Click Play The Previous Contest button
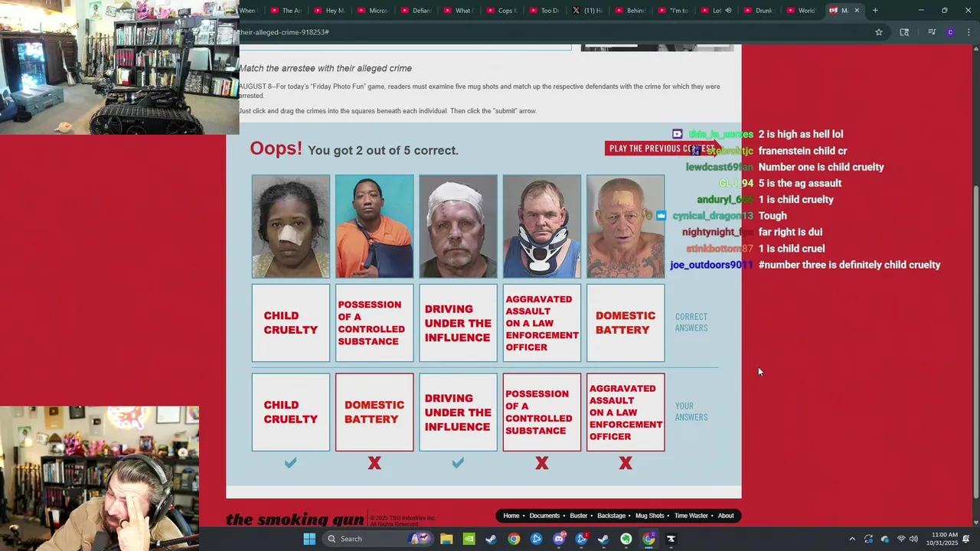Image resolution: width=980 pixels, height=551 pixels. pyautogui.click(x=661, y=148)
